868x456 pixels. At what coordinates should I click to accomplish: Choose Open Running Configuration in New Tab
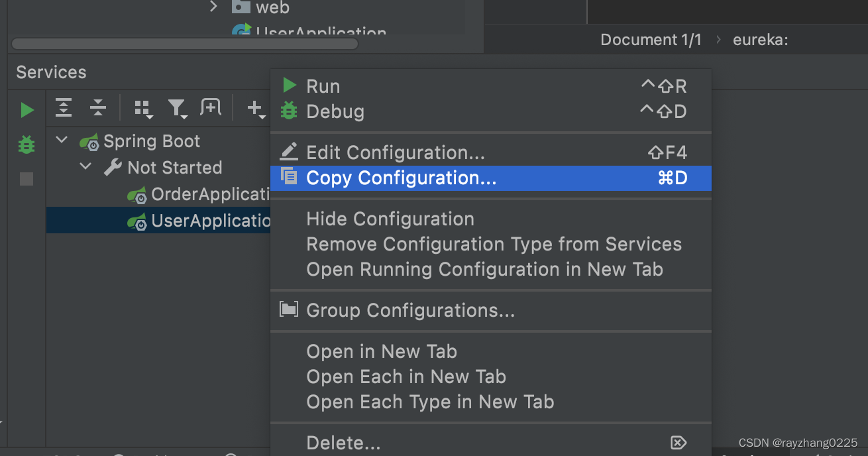(x=491, y=269)
